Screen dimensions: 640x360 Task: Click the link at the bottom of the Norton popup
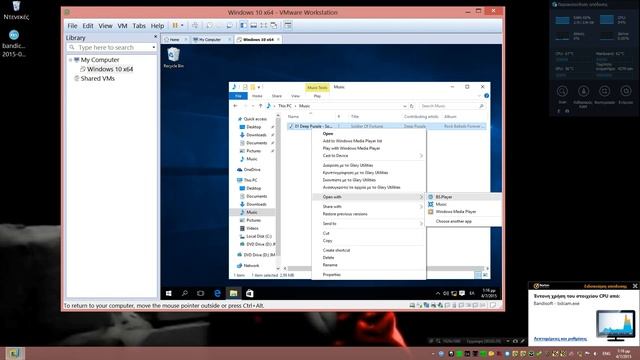click(x=560, y=339)
